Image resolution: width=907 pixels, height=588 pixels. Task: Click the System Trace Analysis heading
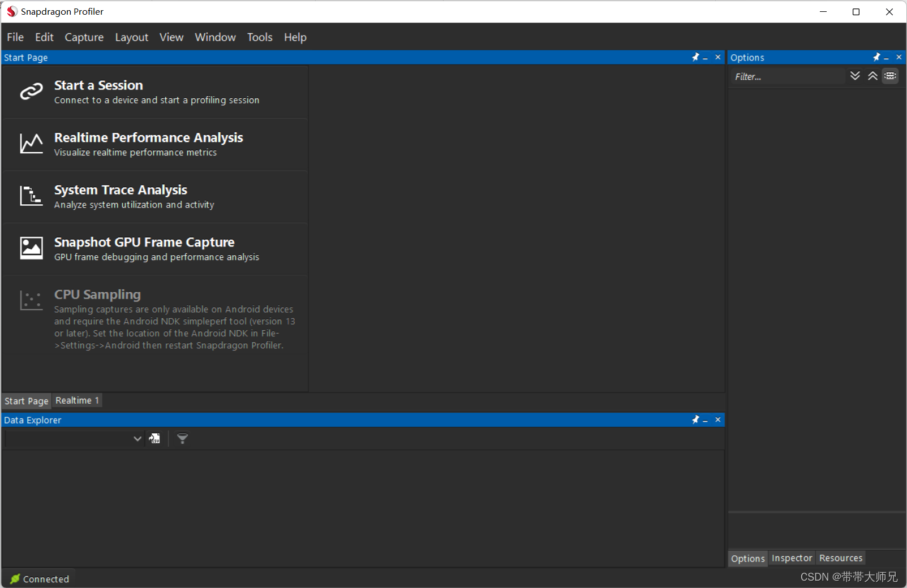121,190
